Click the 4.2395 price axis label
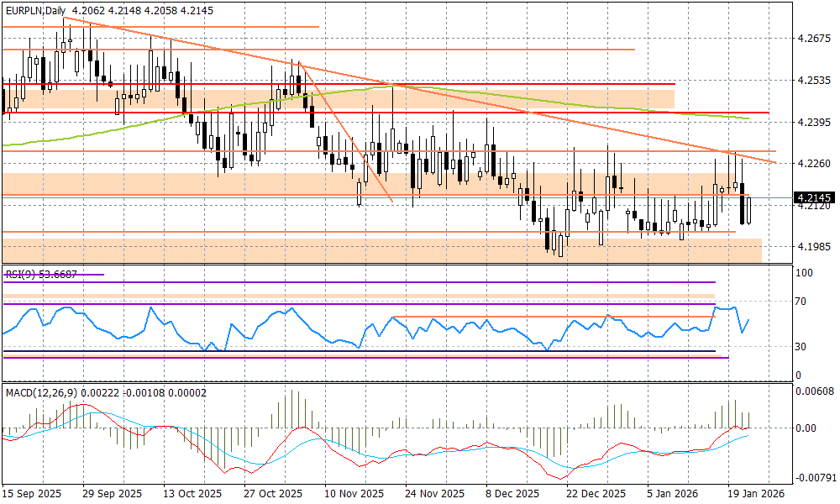The width and height of the screenshot is (840, 504). point(814,123)
